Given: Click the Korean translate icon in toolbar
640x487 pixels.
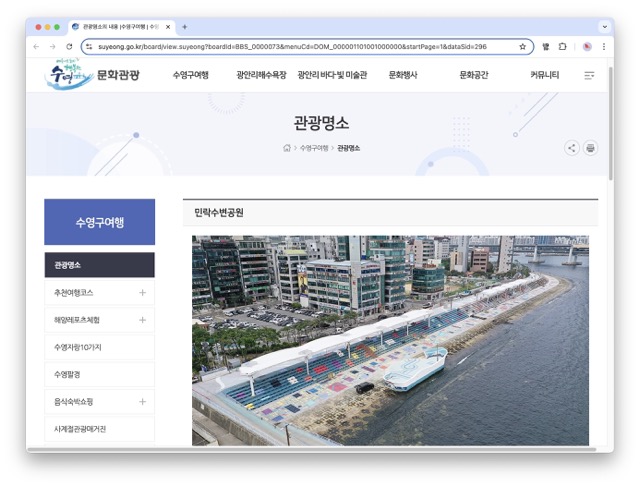Looking at the screenshot, I should [x=546, y=47].
